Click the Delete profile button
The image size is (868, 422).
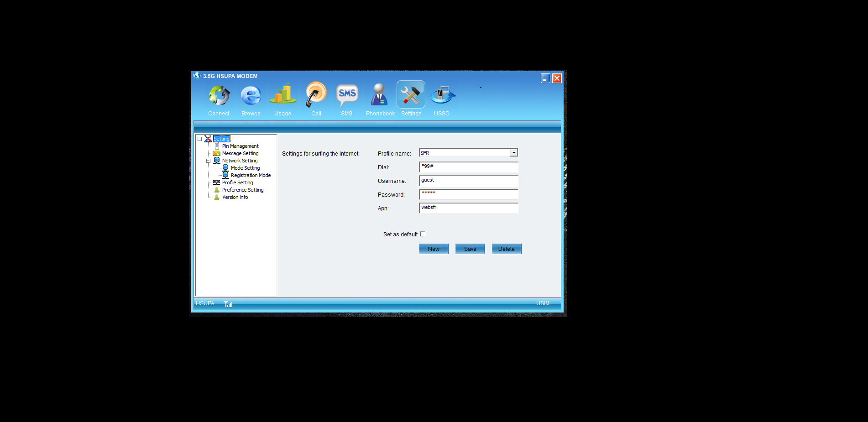coord(506,249)
